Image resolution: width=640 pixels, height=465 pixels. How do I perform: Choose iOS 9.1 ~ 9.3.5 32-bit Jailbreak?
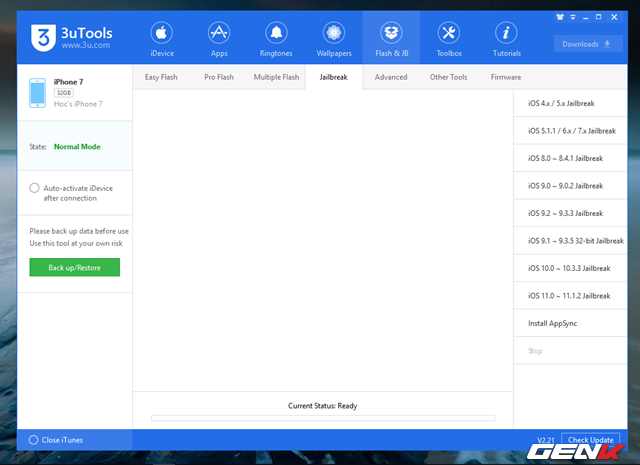point(570,241)
